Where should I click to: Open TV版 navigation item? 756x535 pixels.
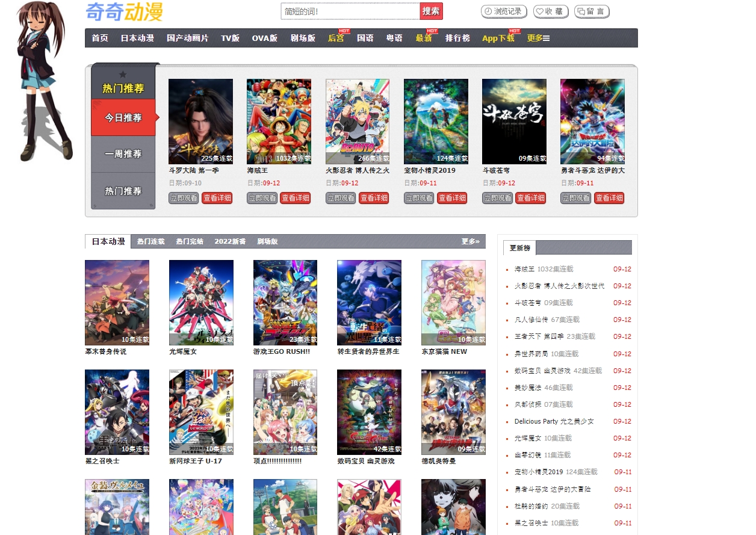230,38
